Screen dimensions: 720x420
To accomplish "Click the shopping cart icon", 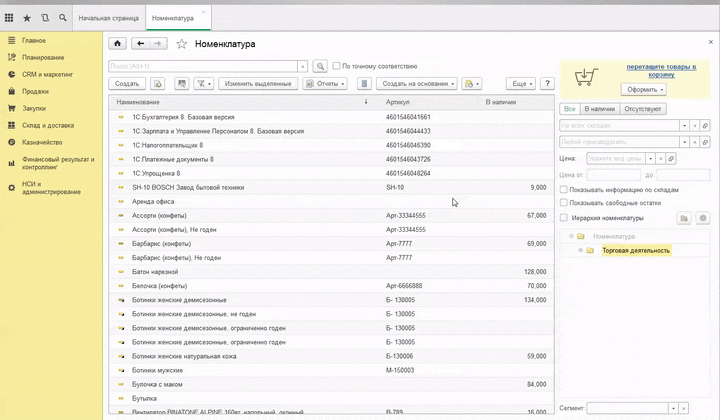I will click(586, 77).
